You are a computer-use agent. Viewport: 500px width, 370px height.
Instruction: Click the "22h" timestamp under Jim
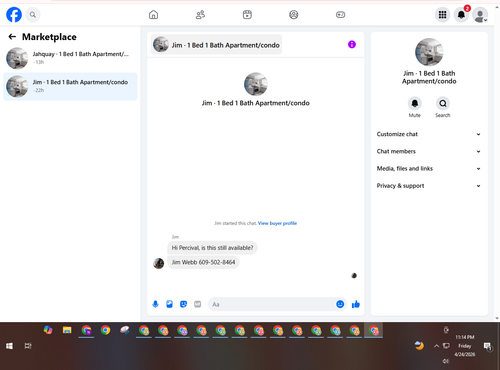click(x=39, y=90)
